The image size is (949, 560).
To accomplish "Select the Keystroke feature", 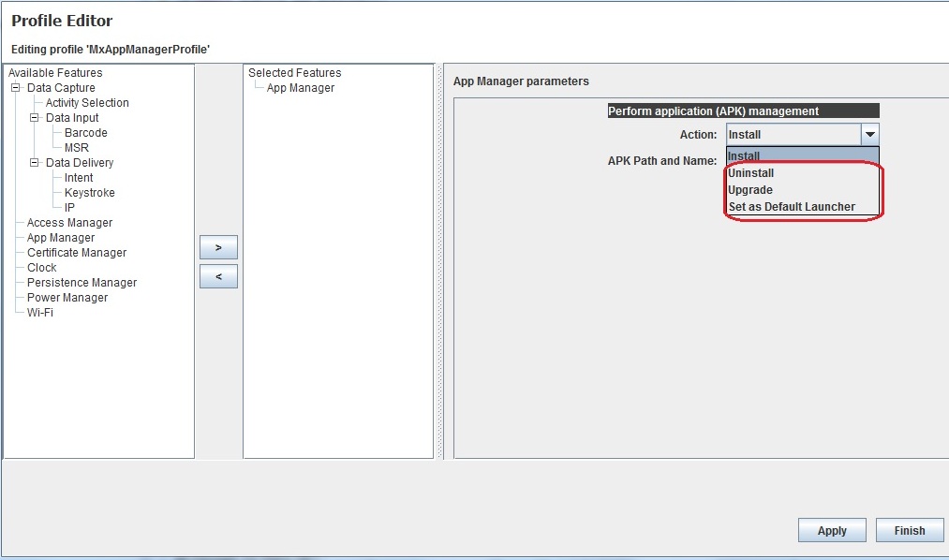I will coord(89,192).
